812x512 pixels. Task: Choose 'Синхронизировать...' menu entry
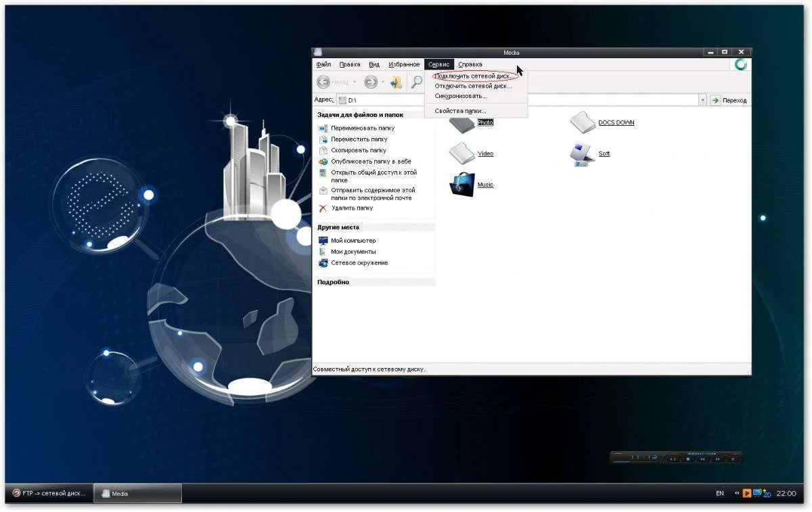pos(476,96)
